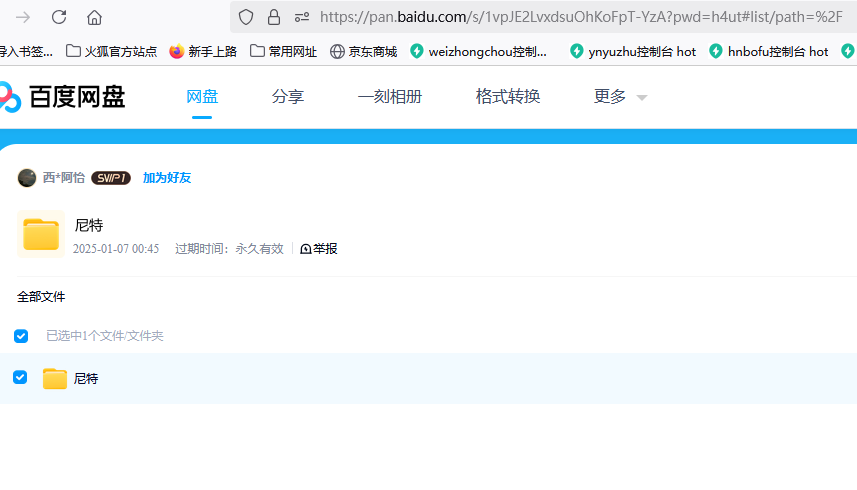Click the 举报 report button
Screen dimensions: 857x490
(x=319, y=249)
